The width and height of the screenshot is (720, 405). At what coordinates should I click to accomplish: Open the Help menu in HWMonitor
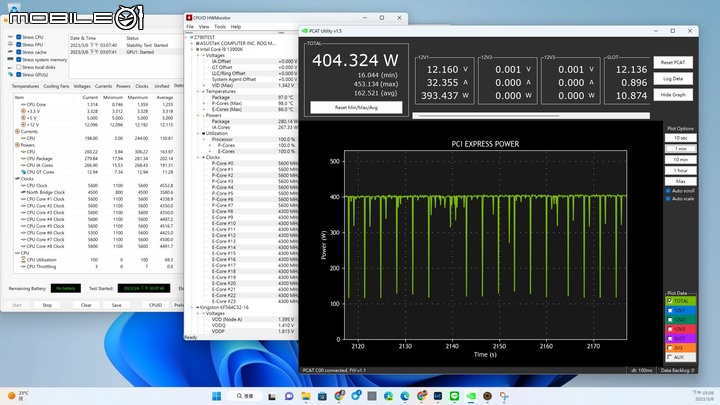click(x=236, y=27)
